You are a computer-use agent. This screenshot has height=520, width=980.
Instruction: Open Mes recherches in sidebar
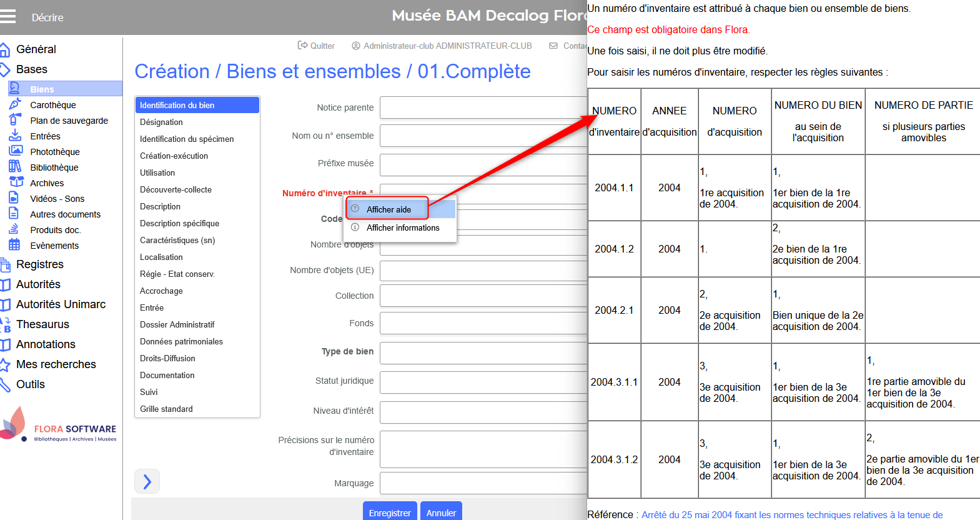coord(56,364)
